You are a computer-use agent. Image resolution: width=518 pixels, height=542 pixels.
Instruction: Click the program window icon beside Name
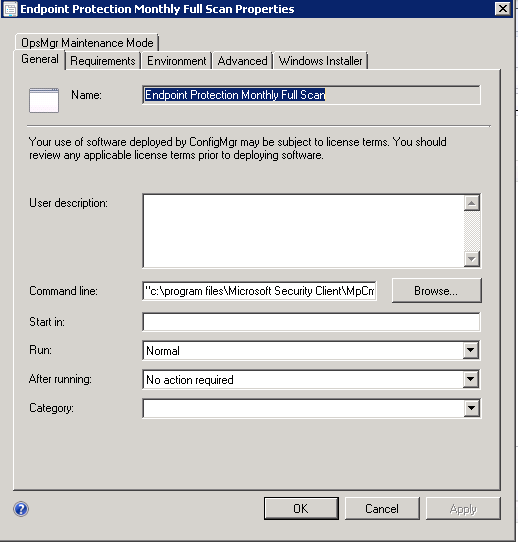[x=44, y=100]
